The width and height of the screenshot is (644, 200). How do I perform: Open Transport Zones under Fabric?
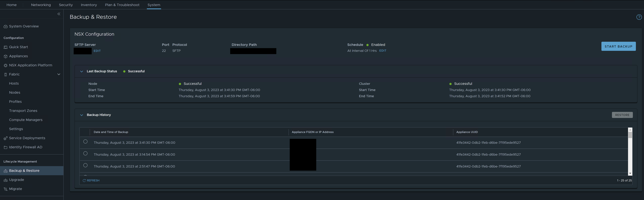[x=23, y=111]
